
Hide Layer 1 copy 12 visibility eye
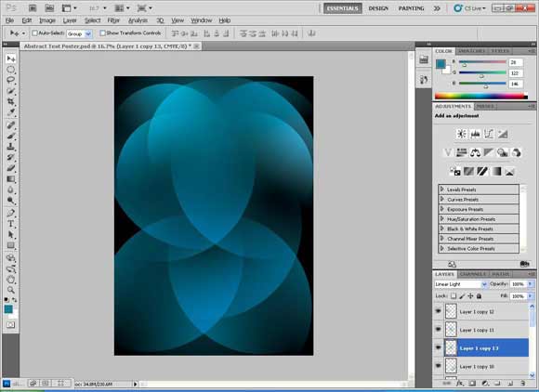(x=439, y=311)
